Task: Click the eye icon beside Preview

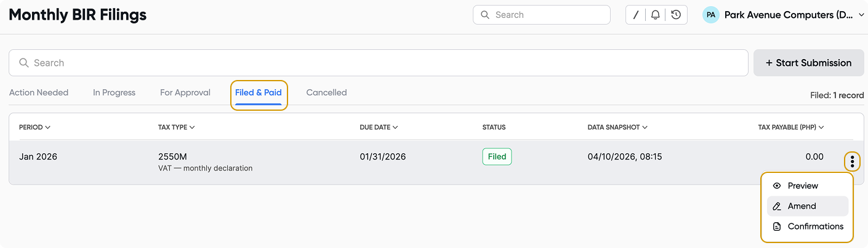Action: [777, 186]
